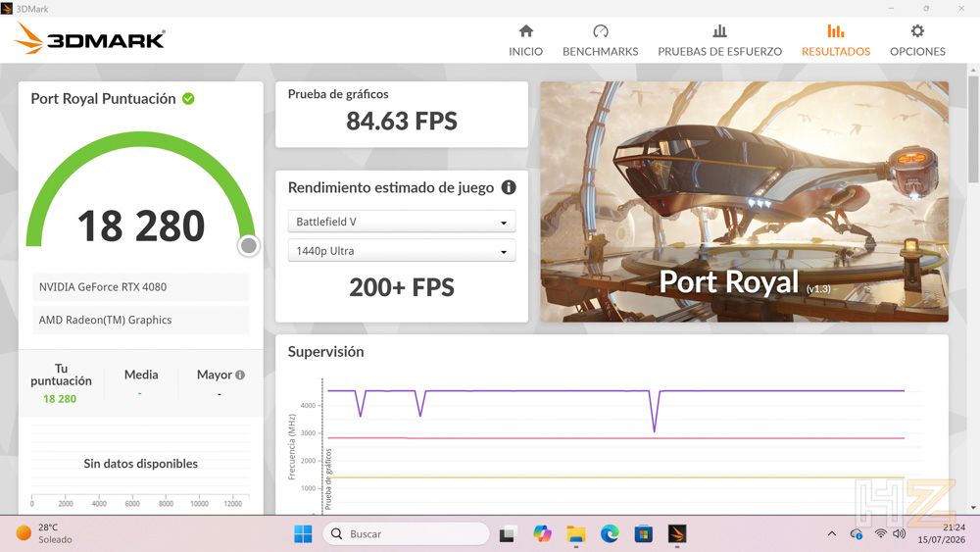Open the PRUEBAS DE ESFUERZO tab
This screenshot has width=980, height=552.
point(719,40)
